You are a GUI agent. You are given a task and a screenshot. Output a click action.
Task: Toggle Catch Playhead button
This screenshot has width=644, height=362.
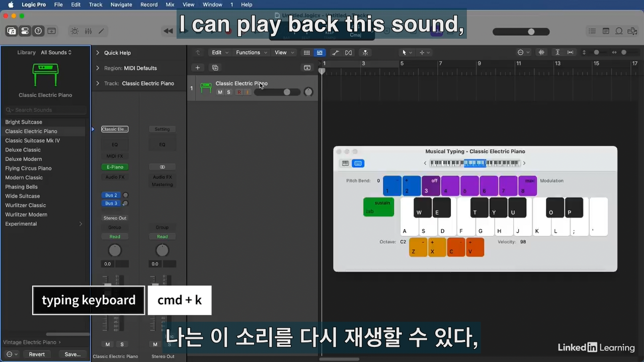coord(365,52)
